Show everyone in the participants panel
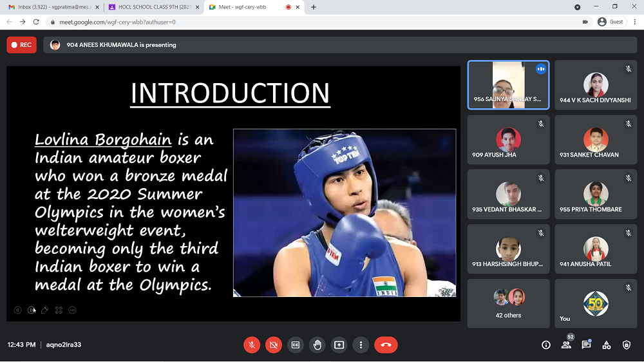 tap(566, 345)
